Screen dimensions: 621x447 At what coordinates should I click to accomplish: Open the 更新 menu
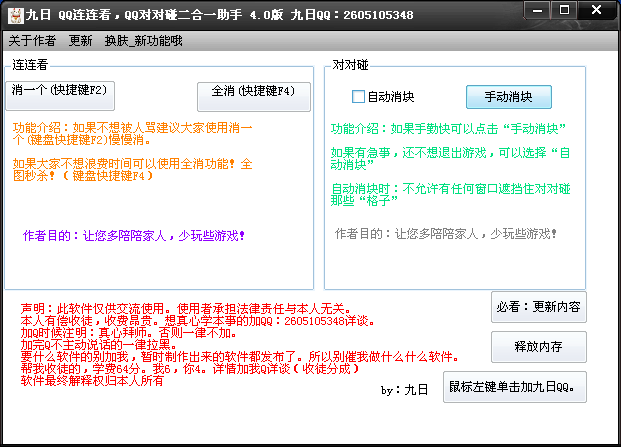coord(80,41)
